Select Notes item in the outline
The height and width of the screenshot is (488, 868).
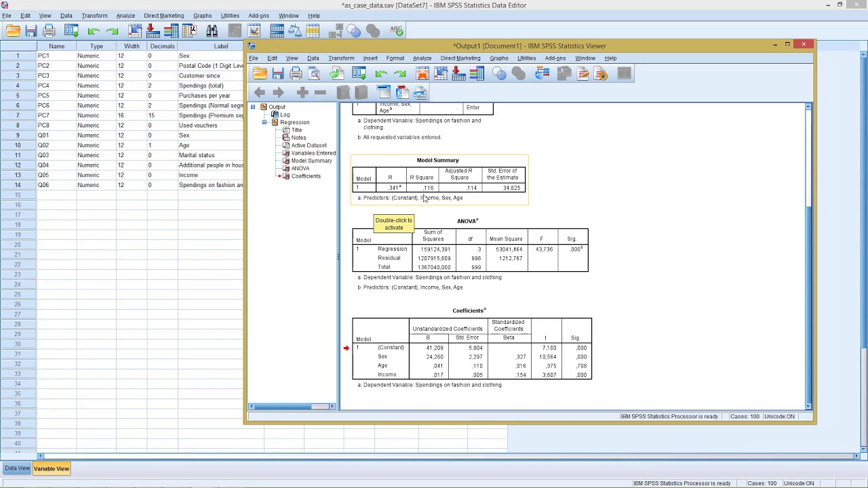[x=298, y=138]
